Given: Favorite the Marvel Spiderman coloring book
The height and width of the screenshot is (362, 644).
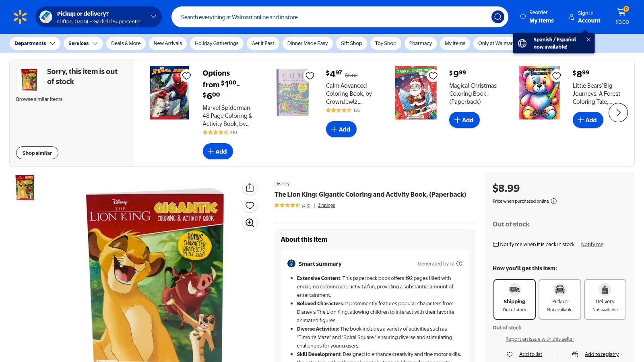Looking at the screenshot, I should [186, 76].
